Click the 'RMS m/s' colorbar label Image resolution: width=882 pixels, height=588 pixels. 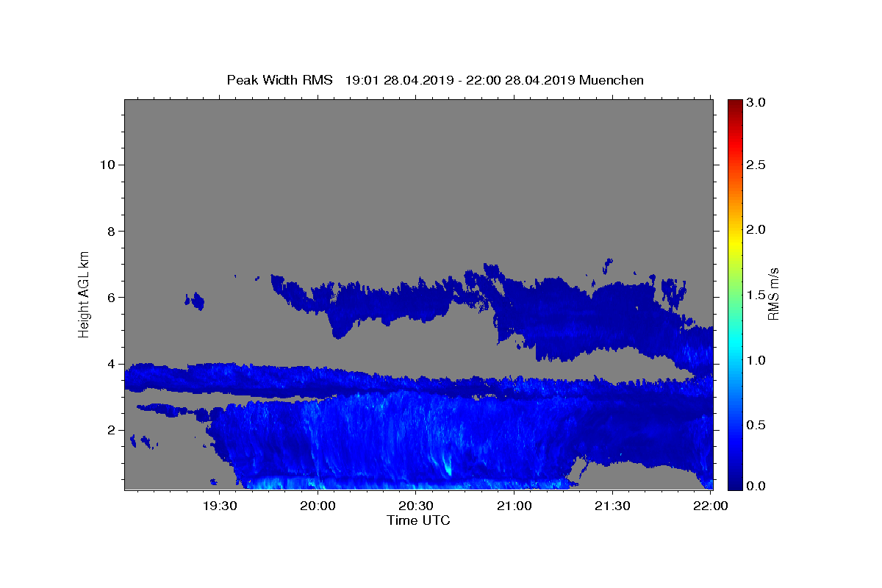pyautogui.click(x=773, y=294)
